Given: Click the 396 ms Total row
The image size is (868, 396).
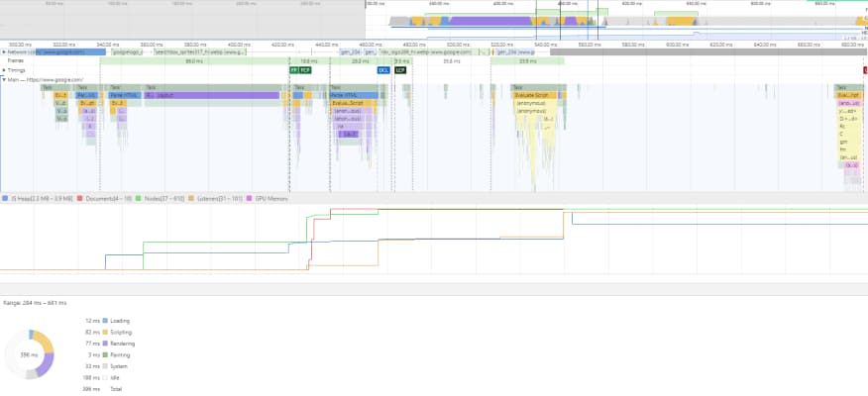Looking at the screenshot, I should pyautogui.click(x=102, y=389).
